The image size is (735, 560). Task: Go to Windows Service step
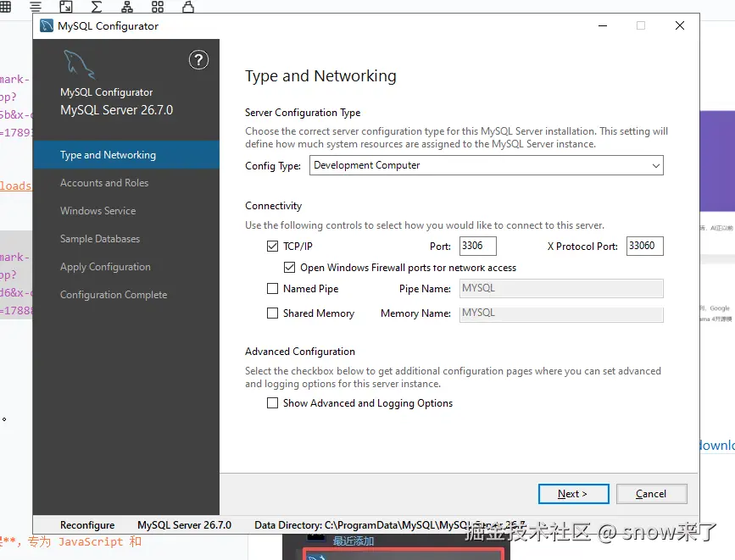[x=98, y=211]
